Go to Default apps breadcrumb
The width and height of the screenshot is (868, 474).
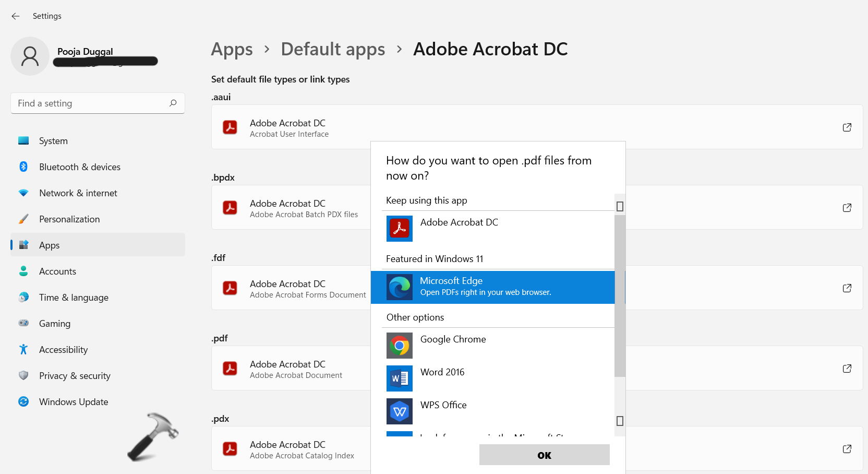pyautogui.click(x=333, y=49)
